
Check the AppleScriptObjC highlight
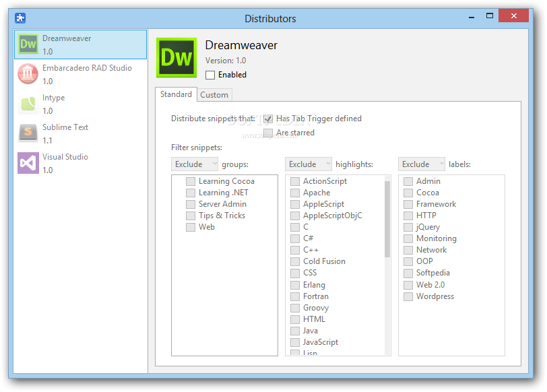295,216
